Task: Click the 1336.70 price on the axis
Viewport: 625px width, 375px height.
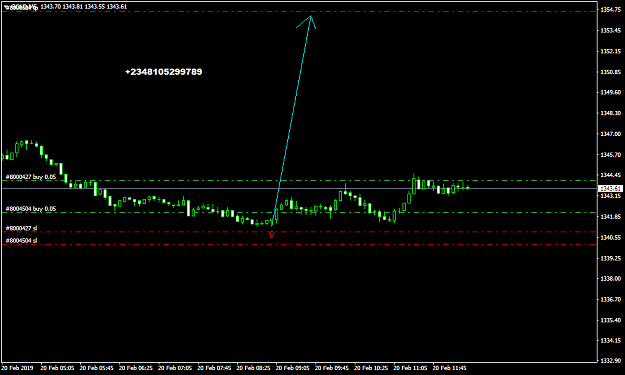Action: [x=611, y=299]
